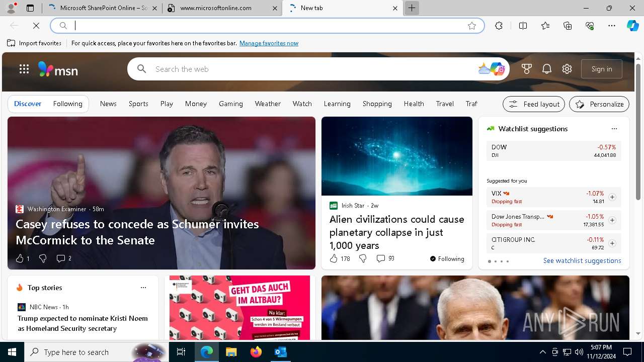Open the DOW stock quote row

553,151
